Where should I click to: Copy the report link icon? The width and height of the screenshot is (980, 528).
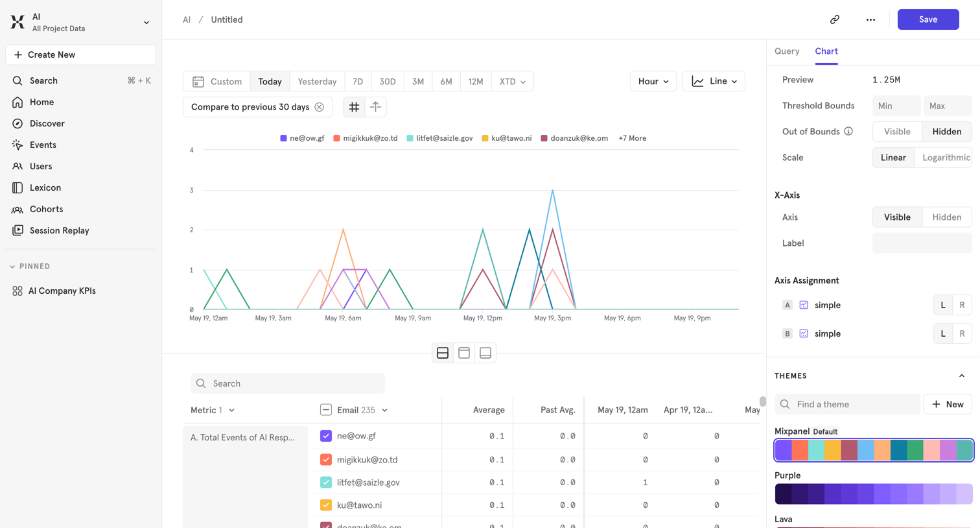[x=835, y=19]
